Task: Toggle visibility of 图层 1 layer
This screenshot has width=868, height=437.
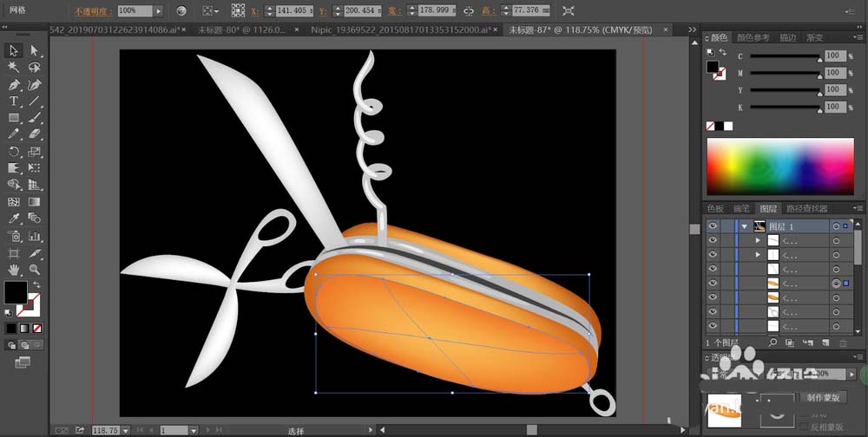Action: coord(713,226)
